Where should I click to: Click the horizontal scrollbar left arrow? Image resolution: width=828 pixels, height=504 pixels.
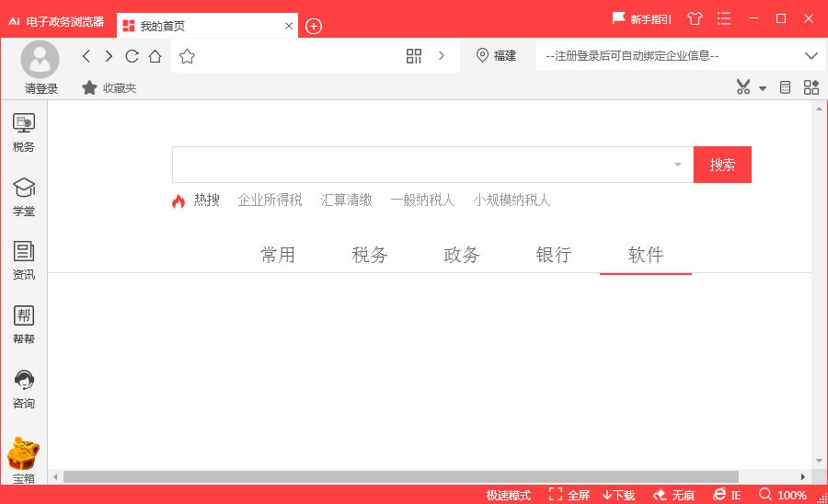pos(55,477)
